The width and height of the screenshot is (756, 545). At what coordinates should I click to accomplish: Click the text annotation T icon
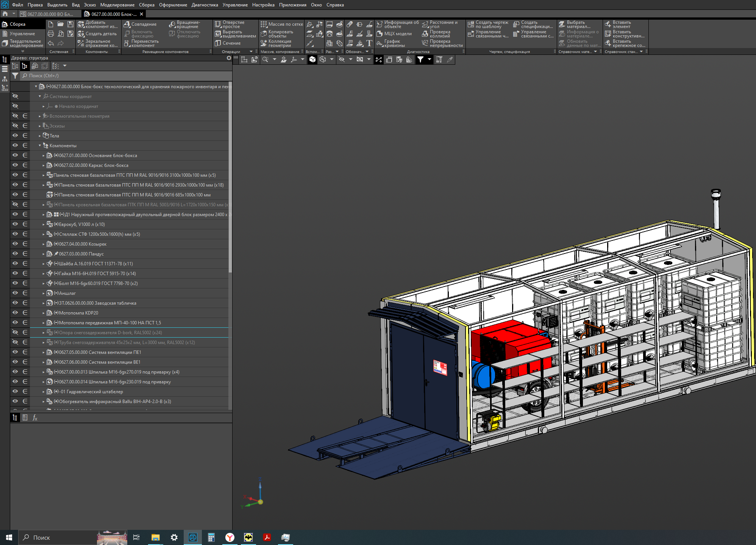pos(369,43)
